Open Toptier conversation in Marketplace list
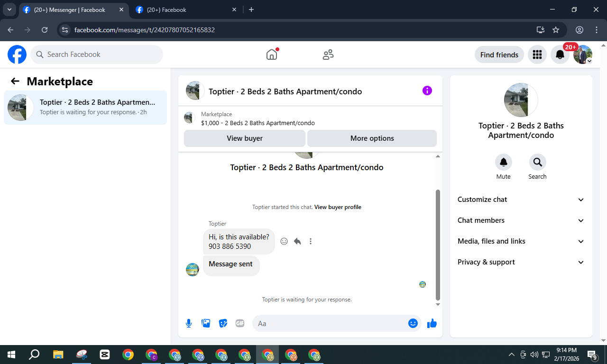 (85, 108)
